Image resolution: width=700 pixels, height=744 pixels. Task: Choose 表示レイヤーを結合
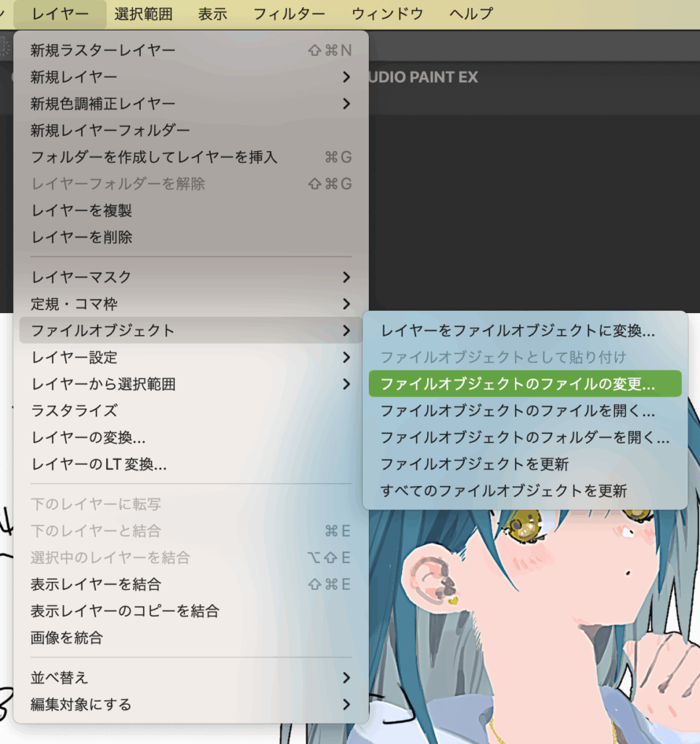191,584
